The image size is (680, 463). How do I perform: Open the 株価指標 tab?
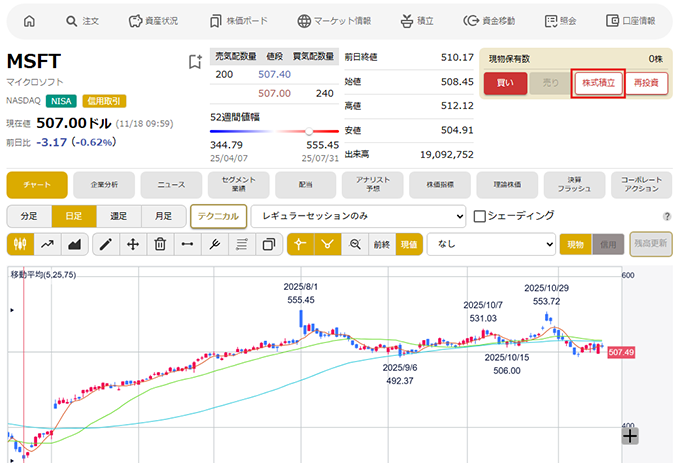coord(440,185)
